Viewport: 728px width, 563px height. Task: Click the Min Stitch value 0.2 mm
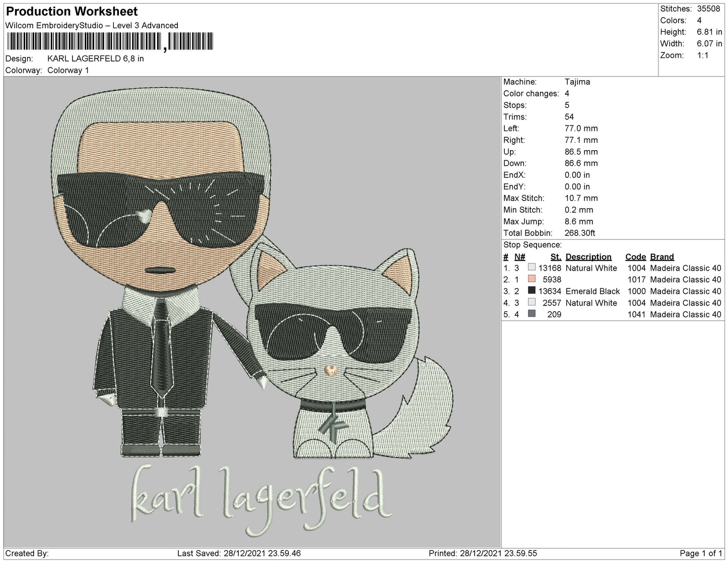(579, 210)
